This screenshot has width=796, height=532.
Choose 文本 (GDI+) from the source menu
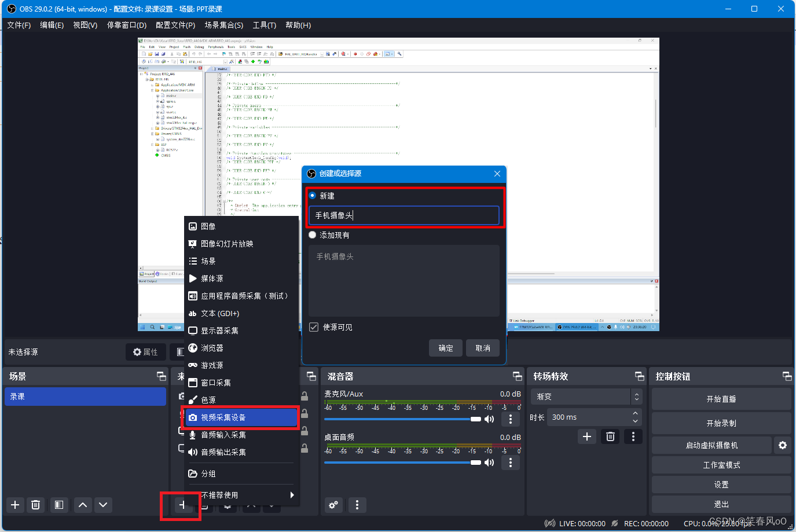pos(242,313)
